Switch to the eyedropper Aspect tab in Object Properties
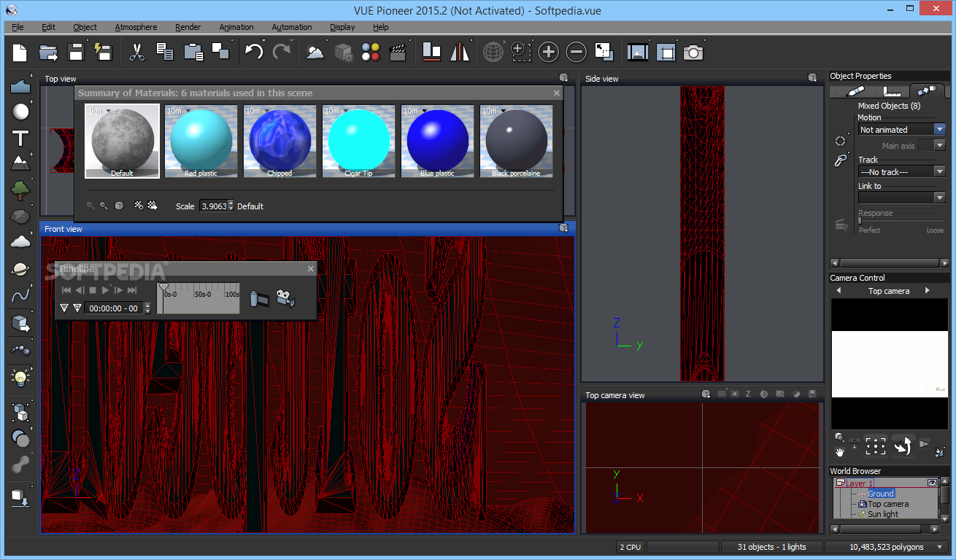This screenshot has width=956, height=560. (854, 91)
